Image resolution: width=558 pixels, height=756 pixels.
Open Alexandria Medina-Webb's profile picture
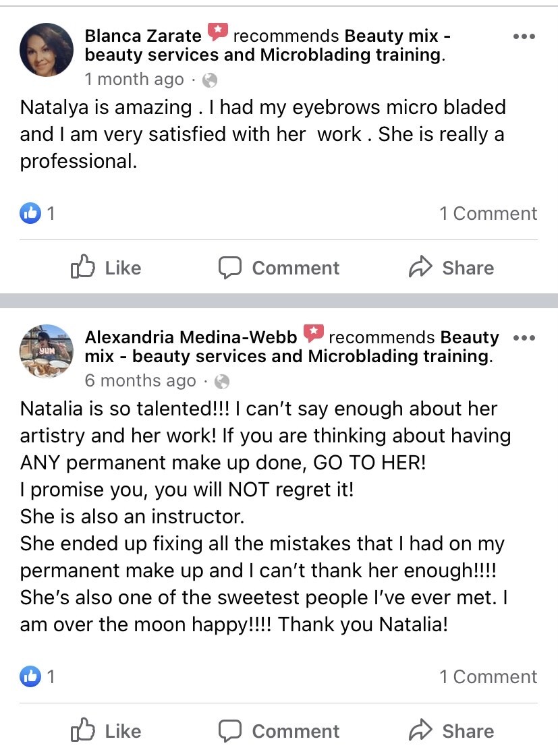coord(47,351)
